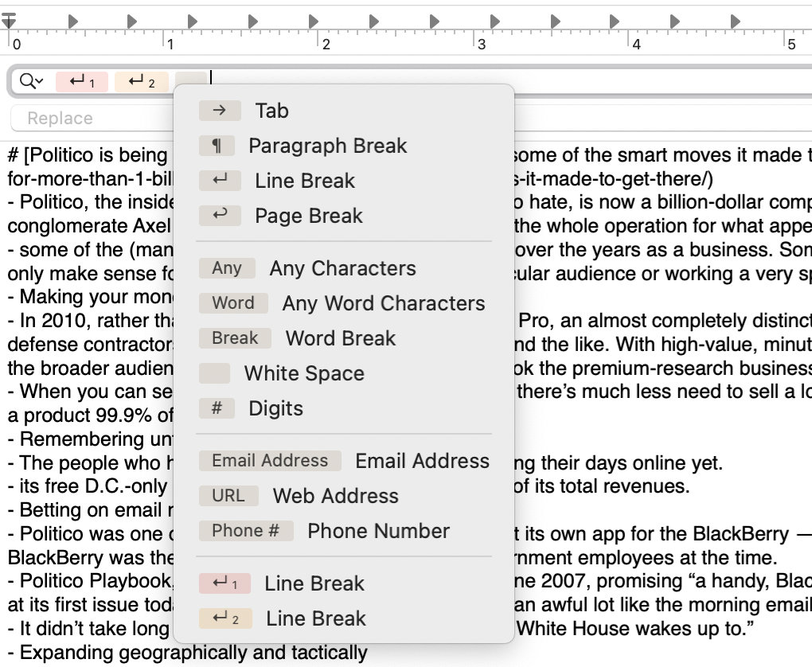The width and height of the screenshot is (812, 667).
Task: Choose Paragraph Break from pattern menu
Action: pos(326,146)
